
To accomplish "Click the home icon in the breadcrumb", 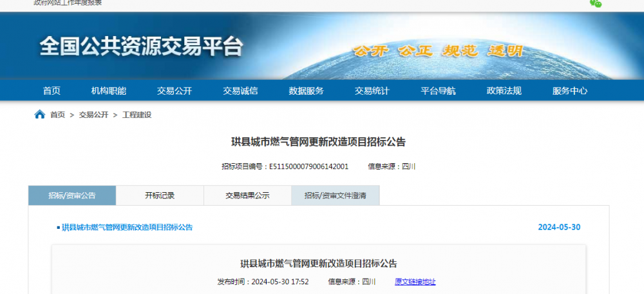I will point(40,115).
